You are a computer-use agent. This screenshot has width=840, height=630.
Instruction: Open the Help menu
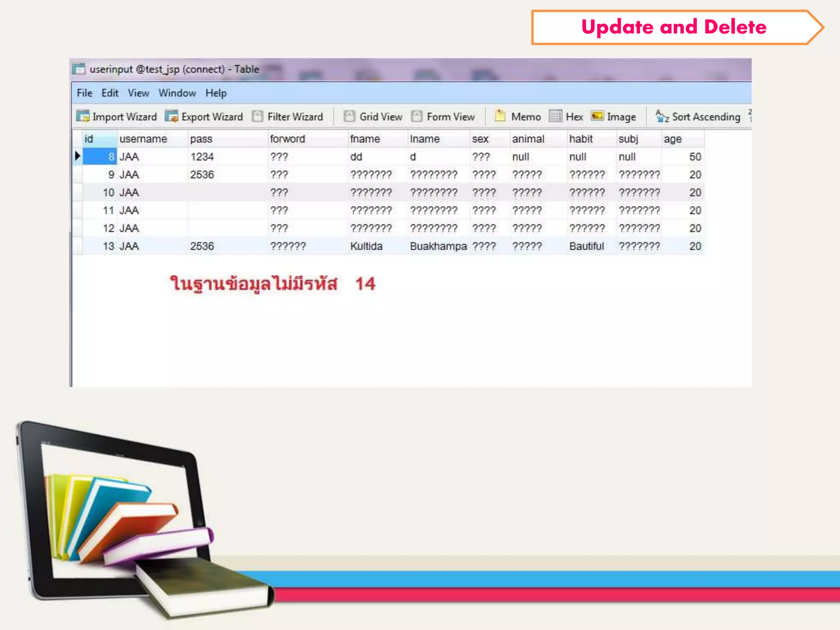coord(216,93)
